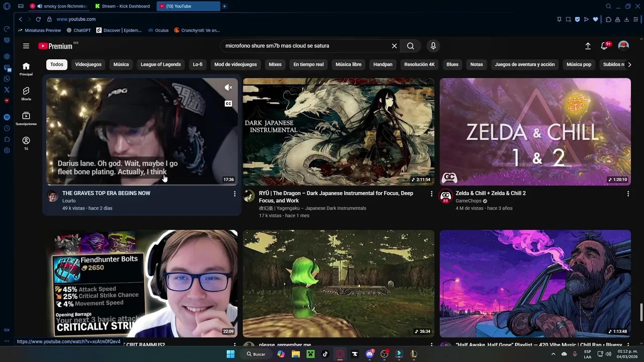Add page to bookmarks with heart icon
This screenshot has height=362, width=644.
point(595,19)
